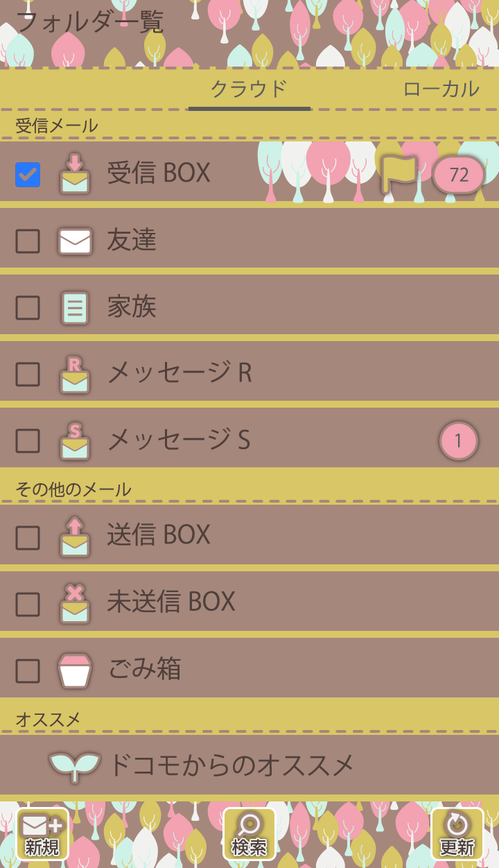Click the メッセージ R mail icon
The width and height of the screenshot is (499, 868).
pos(75,374)
